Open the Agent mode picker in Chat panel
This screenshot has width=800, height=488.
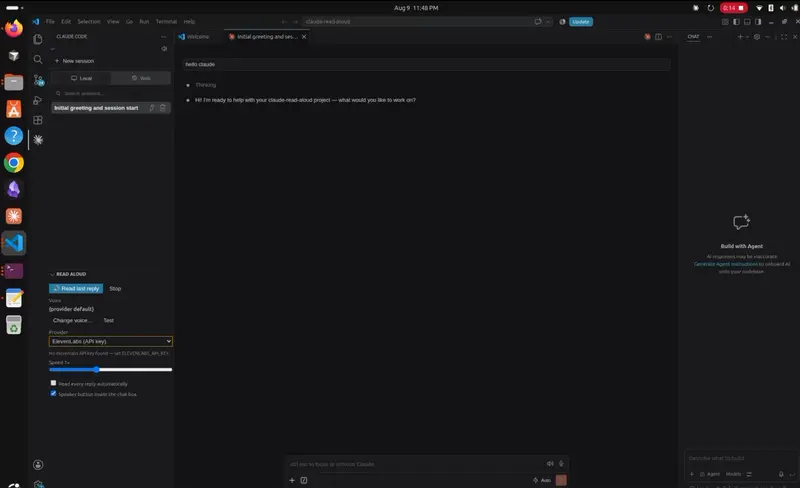coord(710,474)
